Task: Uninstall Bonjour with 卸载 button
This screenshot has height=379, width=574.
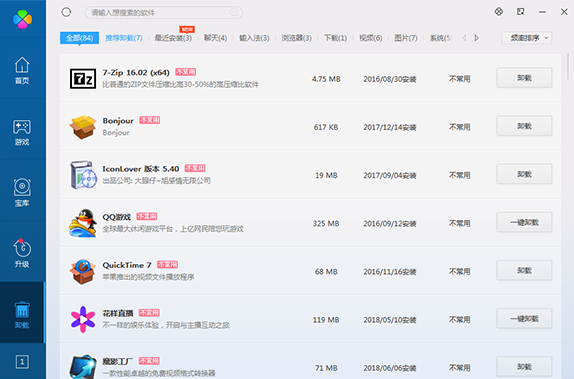Action: (x=524, y=126)
